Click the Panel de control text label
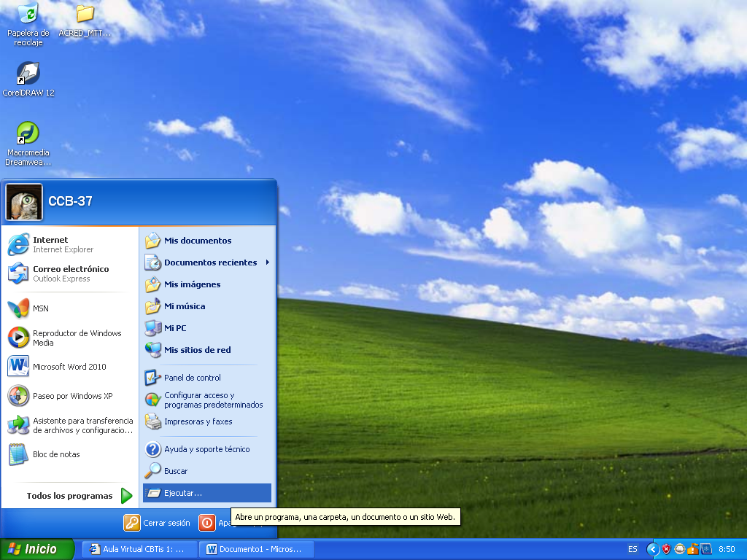747x560 pixels. [193, 378]
